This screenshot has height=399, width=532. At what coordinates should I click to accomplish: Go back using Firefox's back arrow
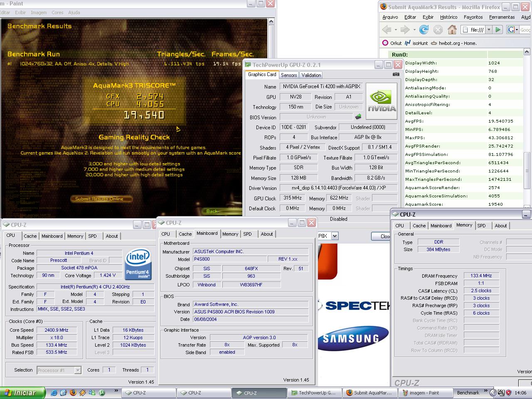(387, 30)
